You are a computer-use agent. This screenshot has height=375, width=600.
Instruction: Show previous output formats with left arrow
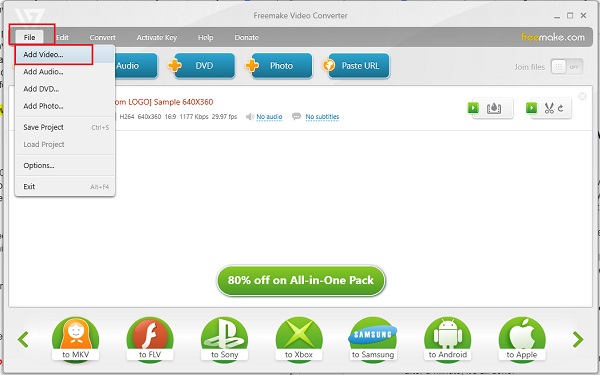[x=23, y=339]
